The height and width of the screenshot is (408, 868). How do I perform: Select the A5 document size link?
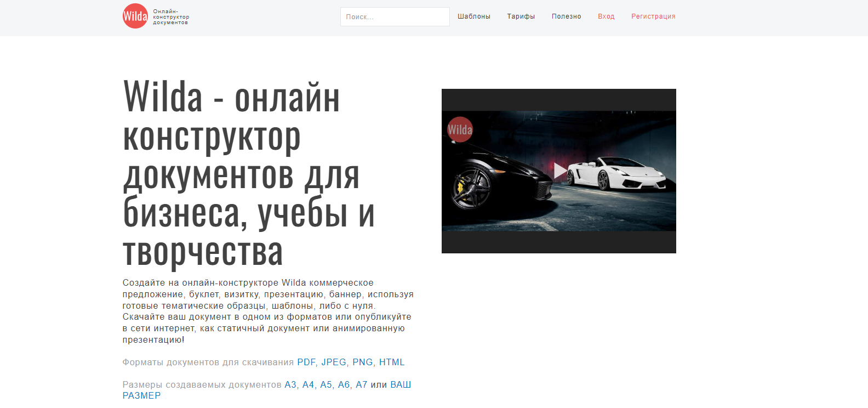point(326,384)
